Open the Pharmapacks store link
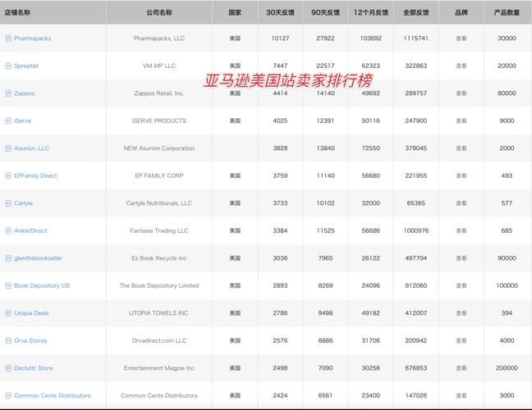 point(33,39)
